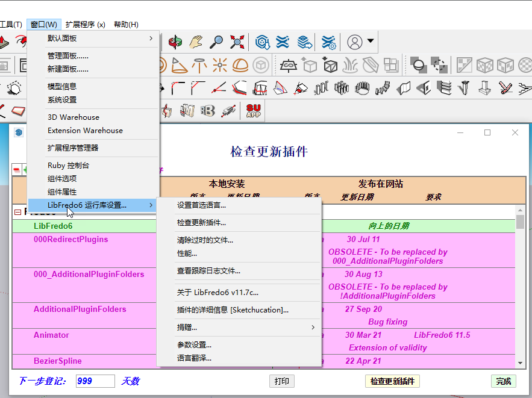This screenshot has width=532, height=398.
Task: Click the Send to LayOut icon
Action: pyautogui.click(x=304, y=42)
